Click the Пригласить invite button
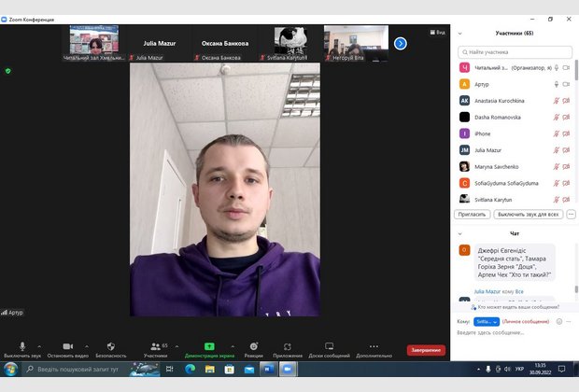This screenshot has height=392, width=579. click(472, 215)
